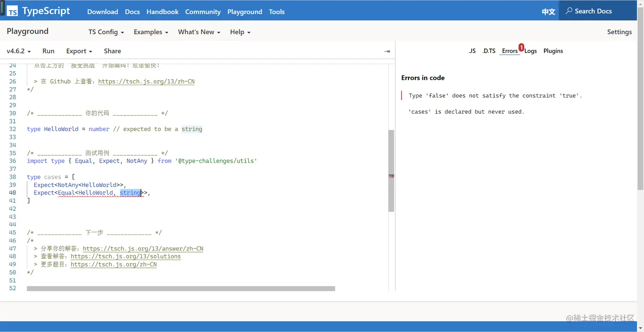Switch to the .D.TS tab

(x=489, y=51)
